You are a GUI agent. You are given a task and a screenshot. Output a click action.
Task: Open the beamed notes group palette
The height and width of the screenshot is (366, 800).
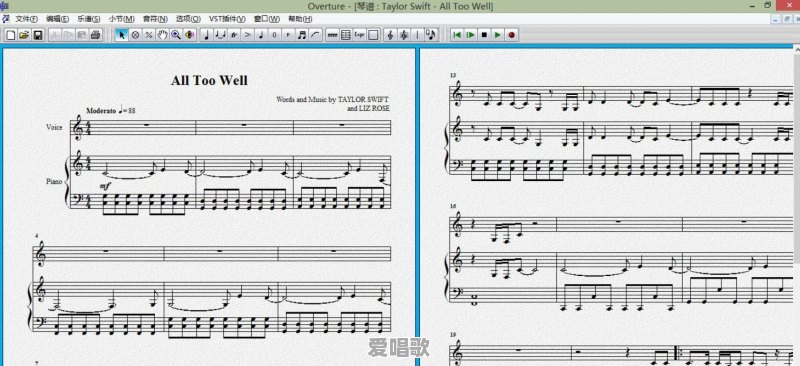click(302, 35)
